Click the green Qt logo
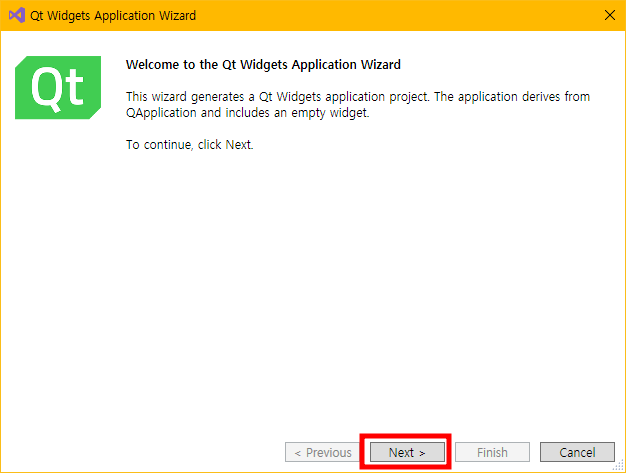Image resolution: width=626 pixels, height=473 pixels. [x=58, y=87]
